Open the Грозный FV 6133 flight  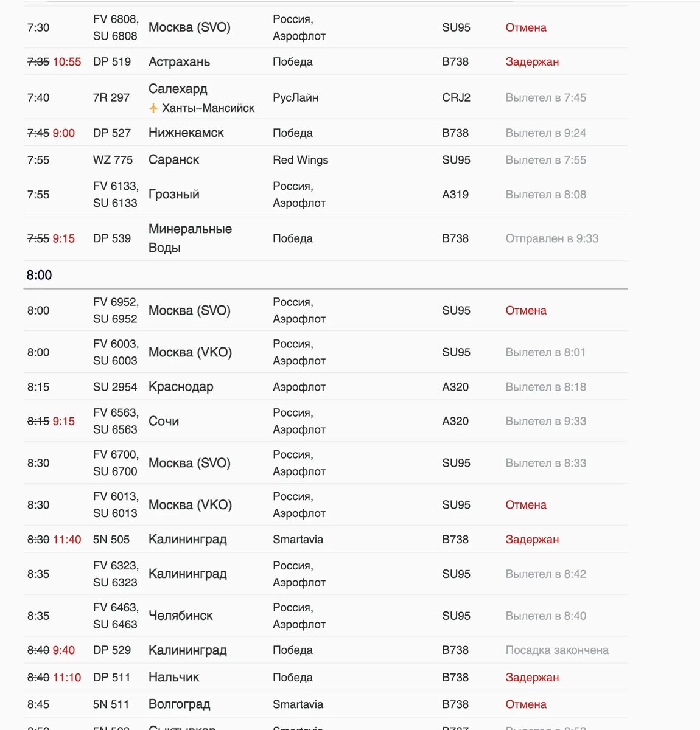(326, 195)
